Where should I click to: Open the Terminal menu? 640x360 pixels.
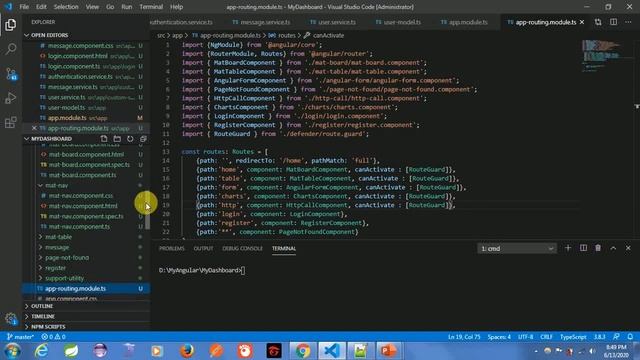coord(151,7)
